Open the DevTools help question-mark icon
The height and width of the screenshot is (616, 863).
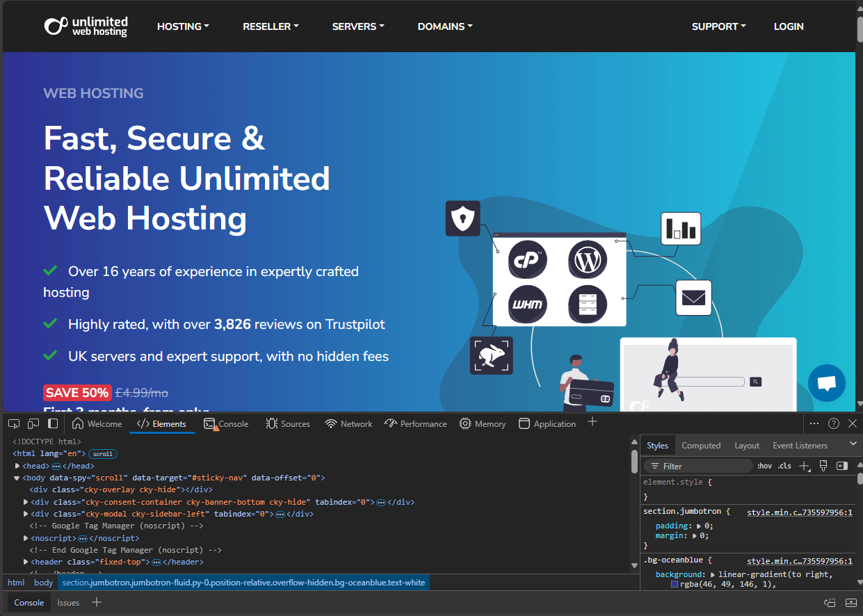[834, 423]
